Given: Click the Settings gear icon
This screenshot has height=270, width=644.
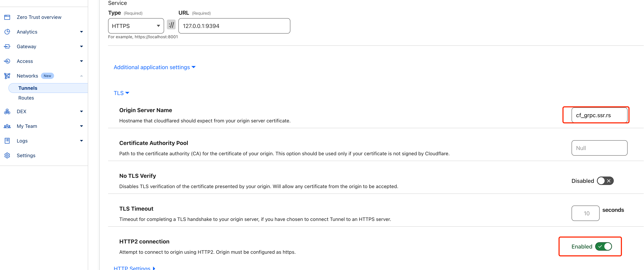Looking at the screenshot, I should [x=7, y=155].
